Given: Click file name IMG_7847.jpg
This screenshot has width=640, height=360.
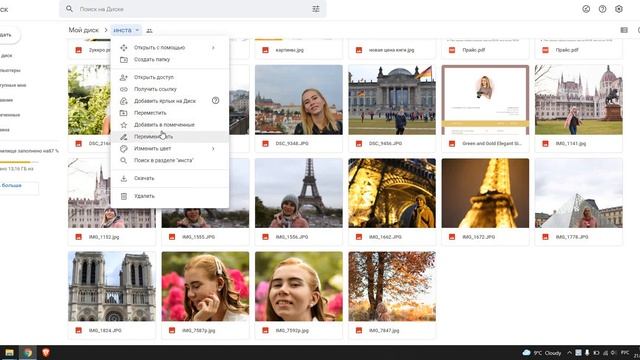Looking at the screenshot, I should [384, 331].
